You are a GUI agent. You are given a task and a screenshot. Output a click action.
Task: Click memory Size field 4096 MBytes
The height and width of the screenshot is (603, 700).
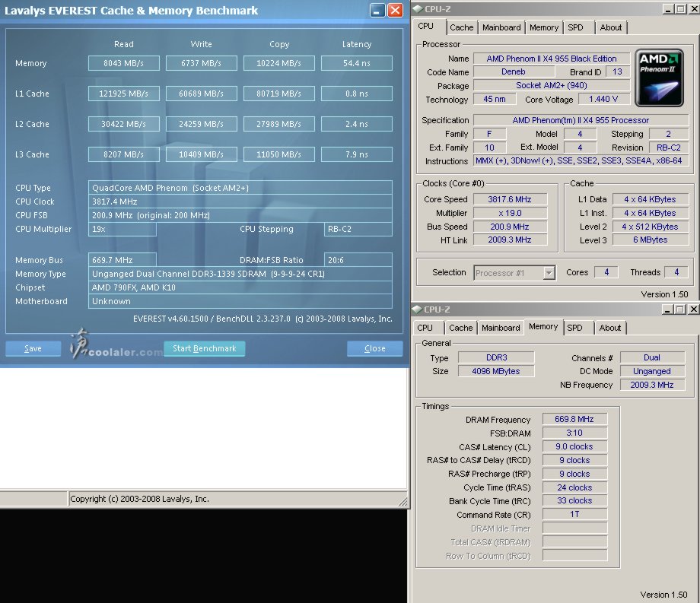[496, 371]
